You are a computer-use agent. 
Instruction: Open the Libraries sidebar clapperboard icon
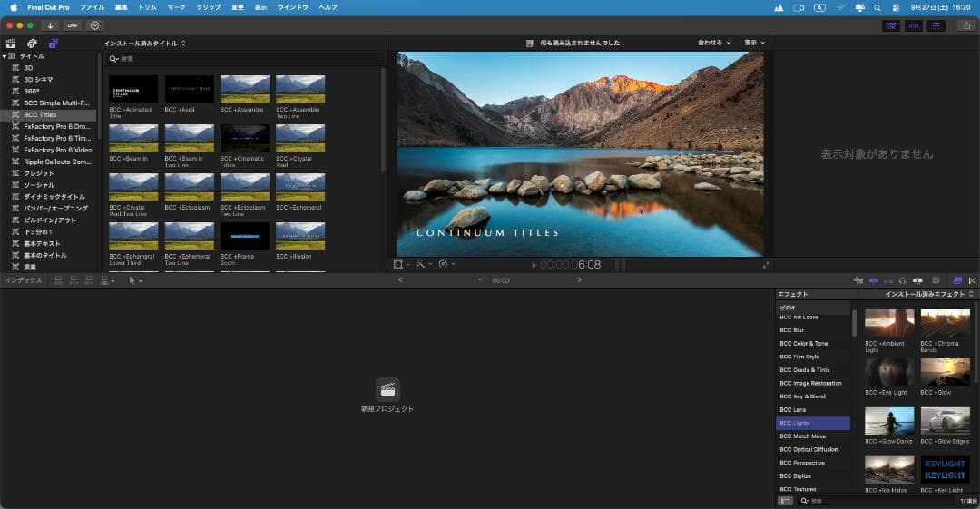11,43
